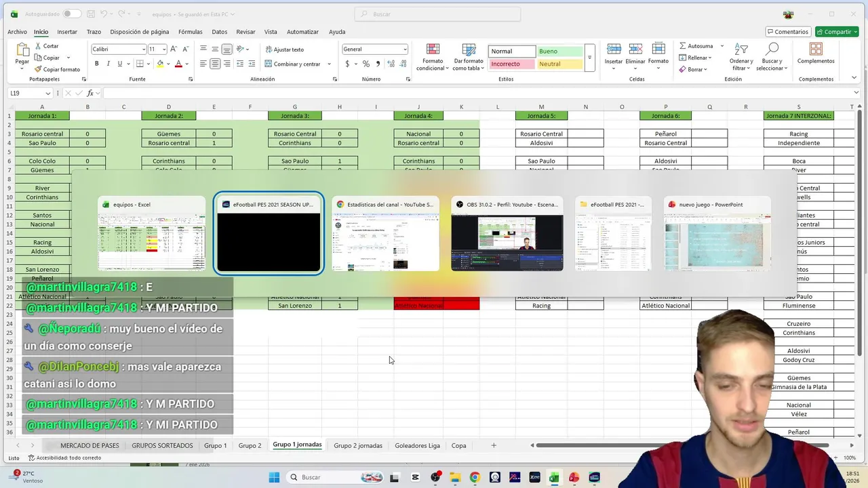This screenshot has width=868, height=488.
Task: Switch to GRUPOS SORTEADOS sheet tab
Action: tap(162, 445)
